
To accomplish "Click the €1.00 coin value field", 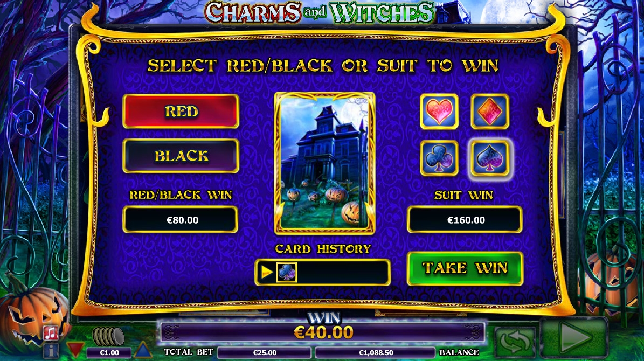I will 109,352.
